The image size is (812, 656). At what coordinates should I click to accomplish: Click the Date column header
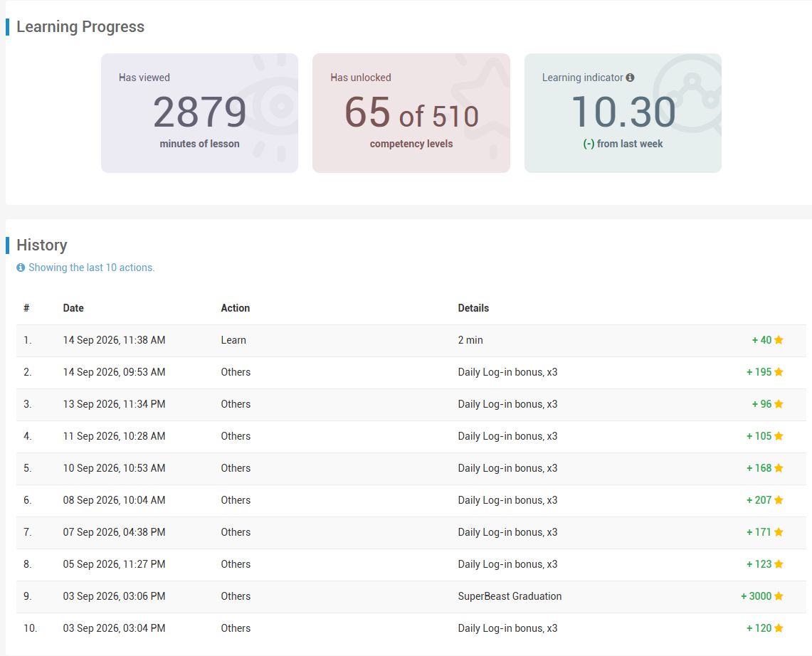click(x=73, y=308)
